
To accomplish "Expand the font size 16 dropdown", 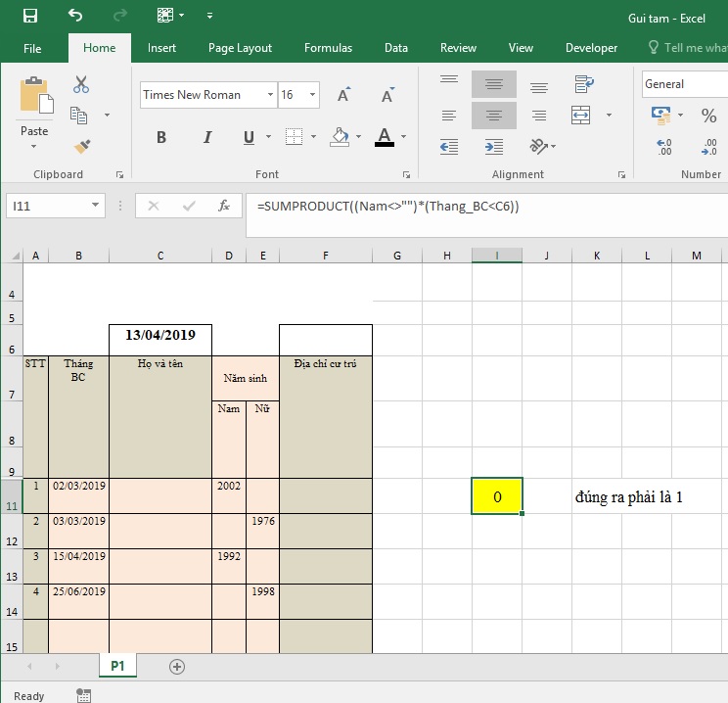I will click(x=313, y=95).
